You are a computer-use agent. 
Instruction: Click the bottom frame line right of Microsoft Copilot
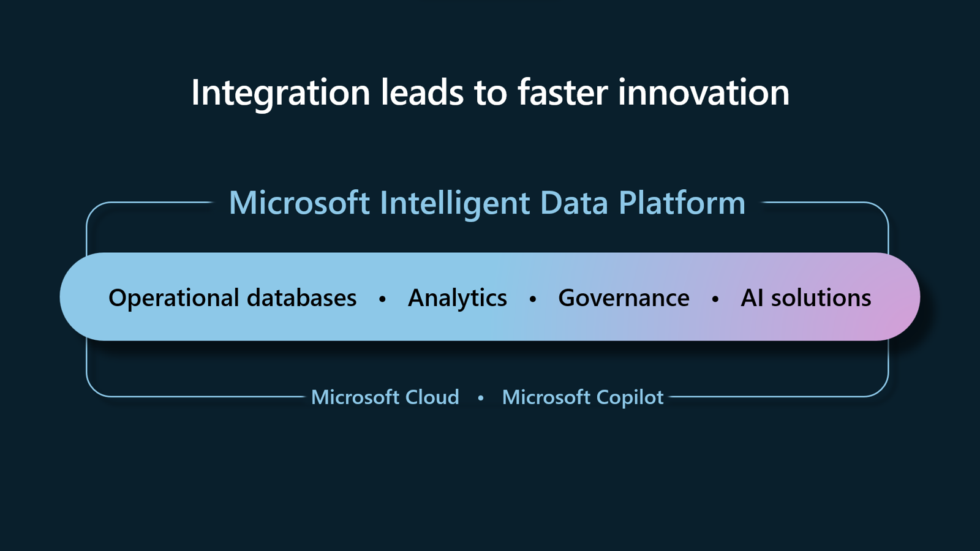pos(772,396)
